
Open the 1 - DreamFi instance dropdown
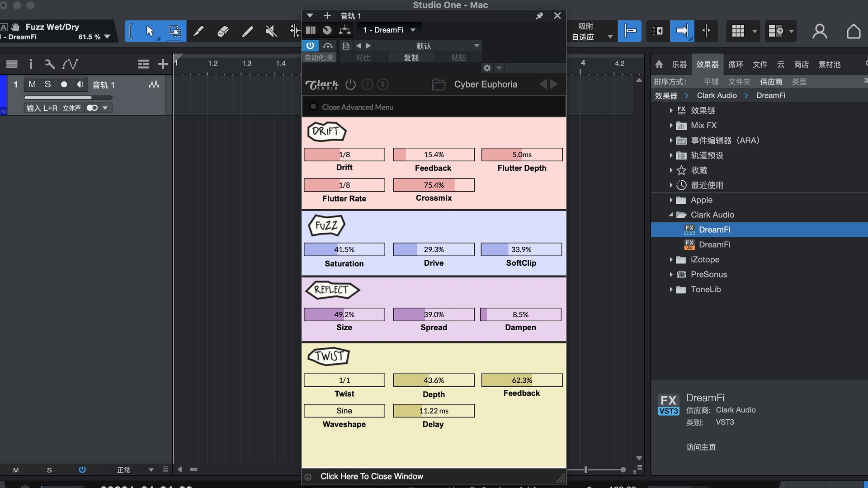click(x=389, y=30)
